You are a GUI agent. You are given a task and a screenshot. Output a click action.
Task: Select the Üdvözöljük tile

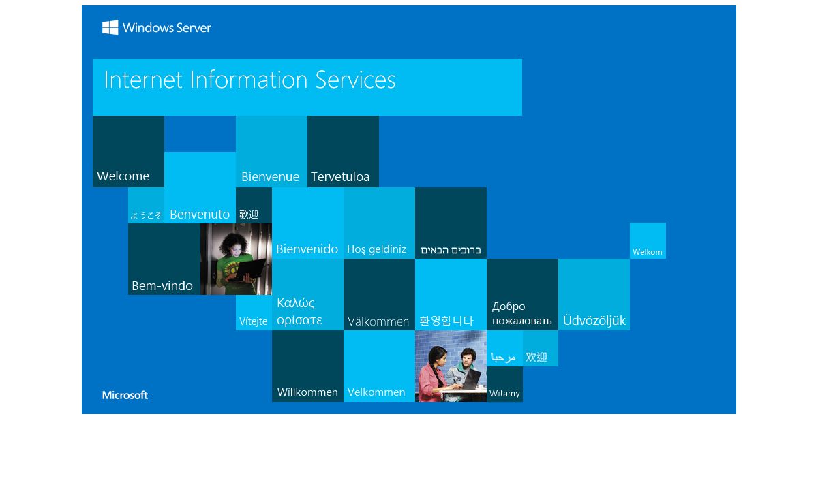pyautogui.click(x=594, y=294)
